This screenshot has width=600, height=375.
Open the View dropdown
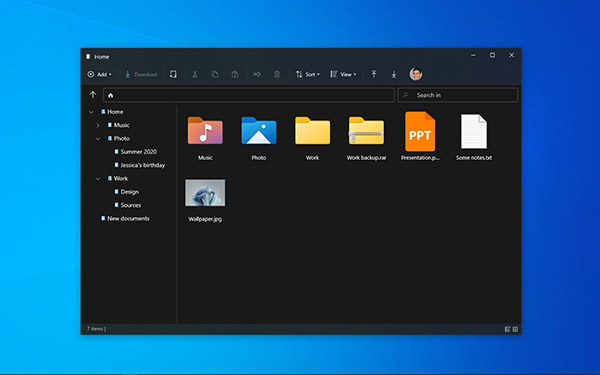(x=343, y=74)
